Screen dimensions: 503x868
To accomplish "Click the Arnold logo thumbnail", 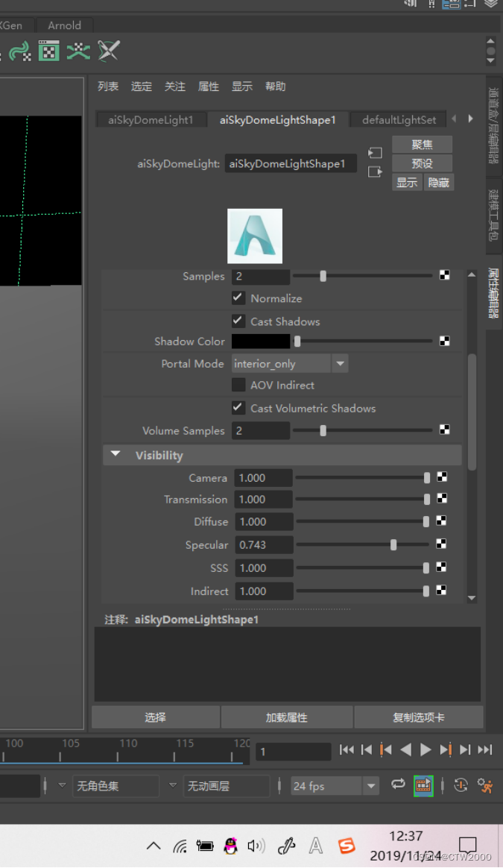I will pos(255,236).
